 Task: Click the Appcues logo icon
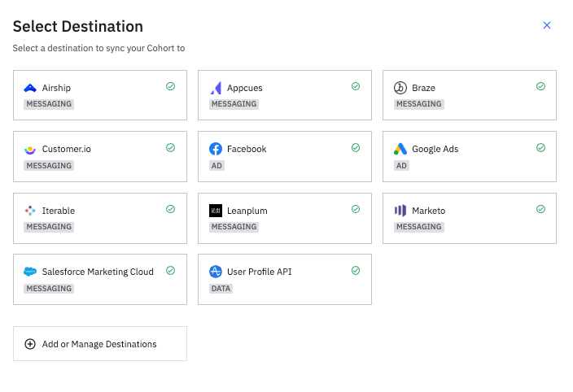(x=216, y=88)
